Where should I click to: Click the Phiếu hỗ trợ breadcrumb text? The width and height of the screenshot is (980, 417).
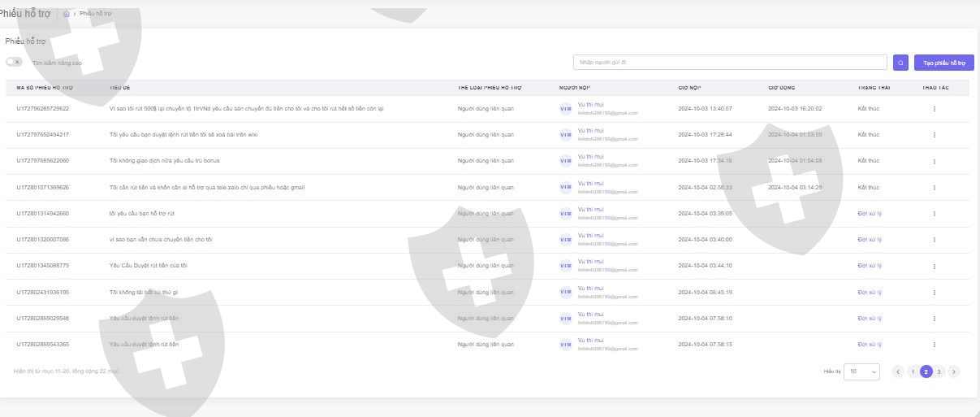click(96, 14)
